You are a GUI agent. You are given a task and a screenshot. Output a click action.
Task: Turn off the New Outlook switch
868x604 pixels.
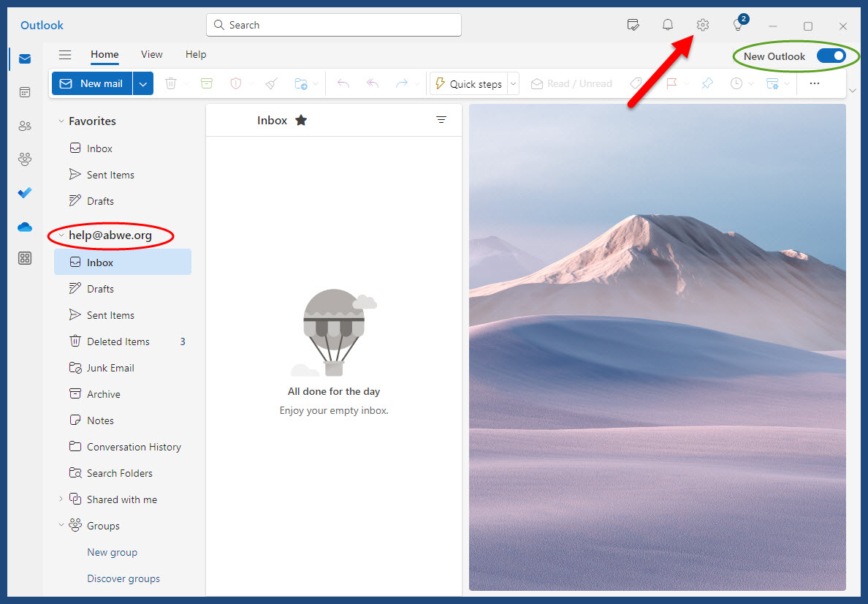831,56
